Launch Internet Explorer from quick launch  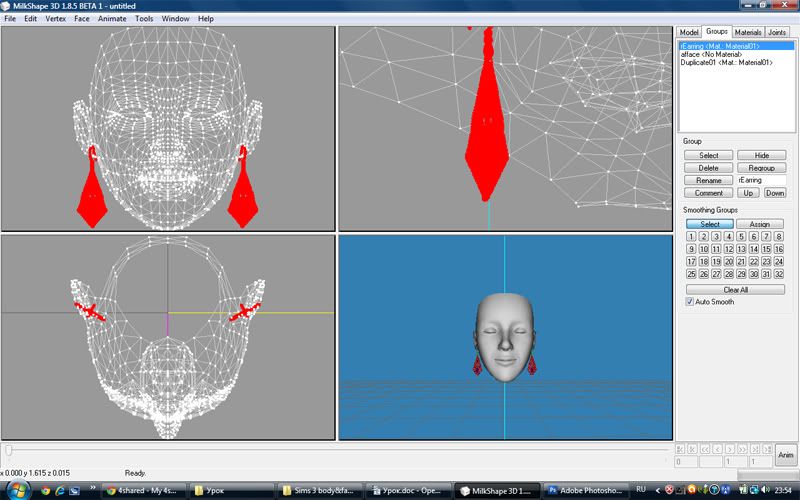tap(60, 491)
